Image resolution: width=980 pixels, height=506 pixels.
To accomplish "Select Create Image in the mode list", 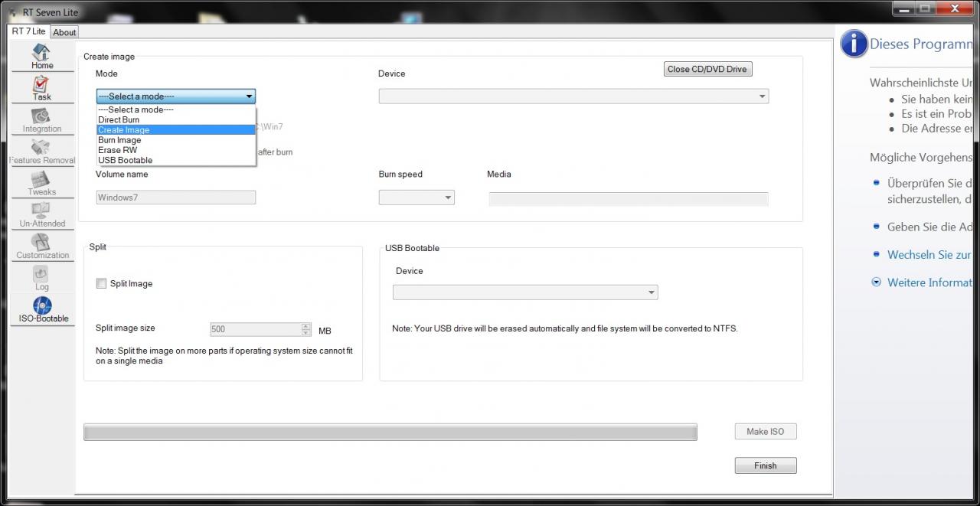I will pyautogui.click(x=175, y=130).
